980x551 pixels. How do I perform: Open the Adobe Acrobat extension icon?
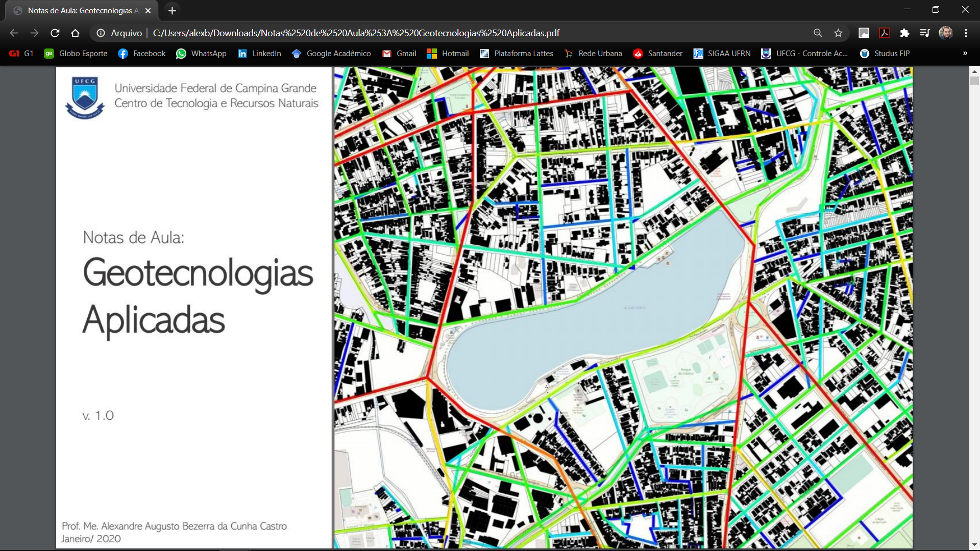[x=884, y=32]
